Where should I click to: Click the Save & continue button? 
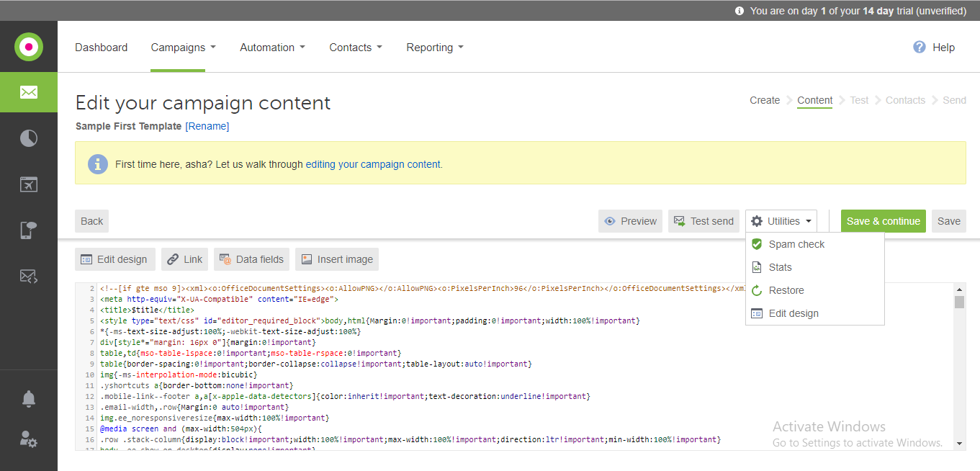pos(883,221)
